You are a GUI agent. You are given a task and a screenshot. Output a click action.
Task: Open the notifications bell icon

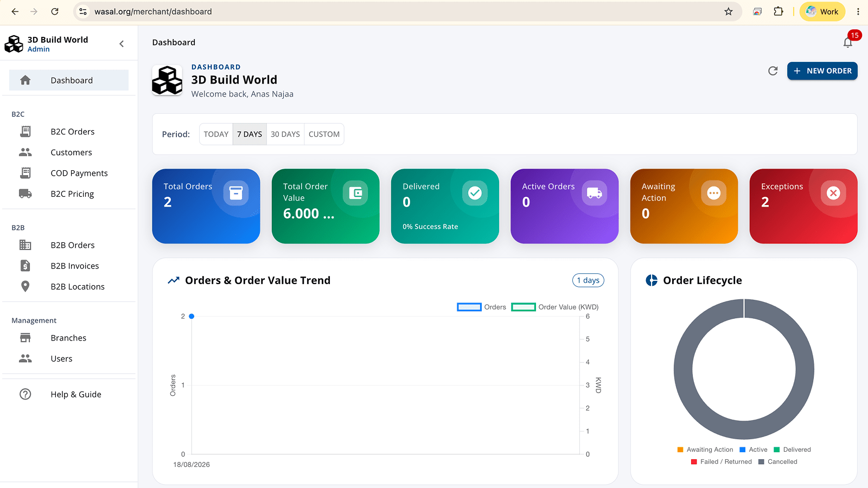click(x=847, y=42)
